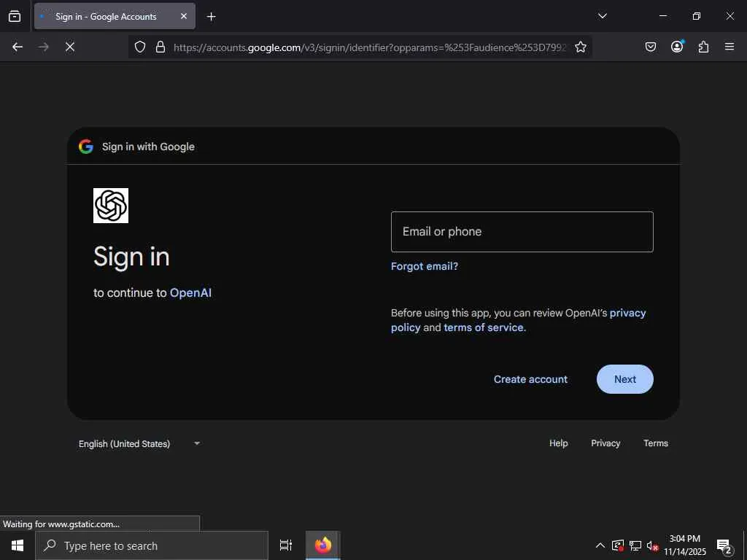Viewport: 747px width, 560px height.
Task: Click the forward navigation arrow
Action: click(x=43, y=47)
